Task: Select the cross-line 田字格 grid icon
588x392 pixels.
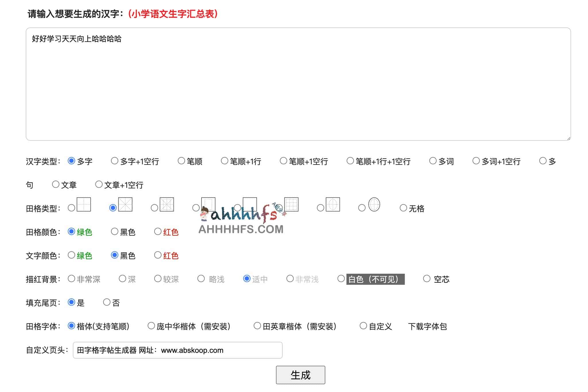Action: (71, 208)
